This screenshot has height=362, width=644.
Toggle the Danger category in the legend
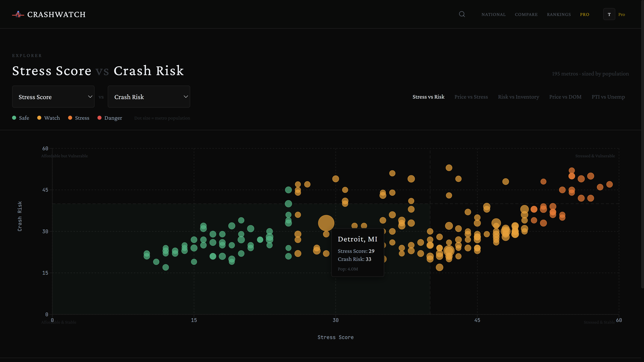coord(110,118)
